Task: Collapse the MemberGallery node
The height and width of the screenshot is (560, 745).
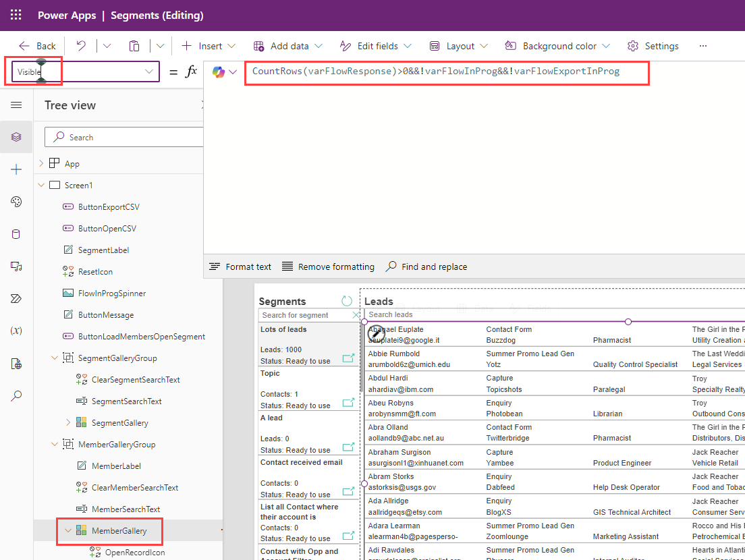Action: tap(68, 530)
